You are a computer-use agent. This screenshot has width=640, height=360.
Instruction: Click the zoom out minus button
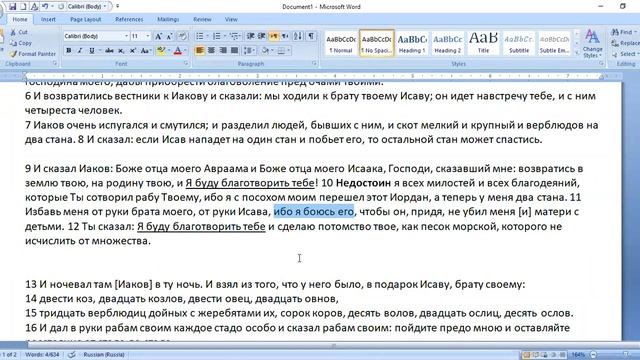pos(593,355)
